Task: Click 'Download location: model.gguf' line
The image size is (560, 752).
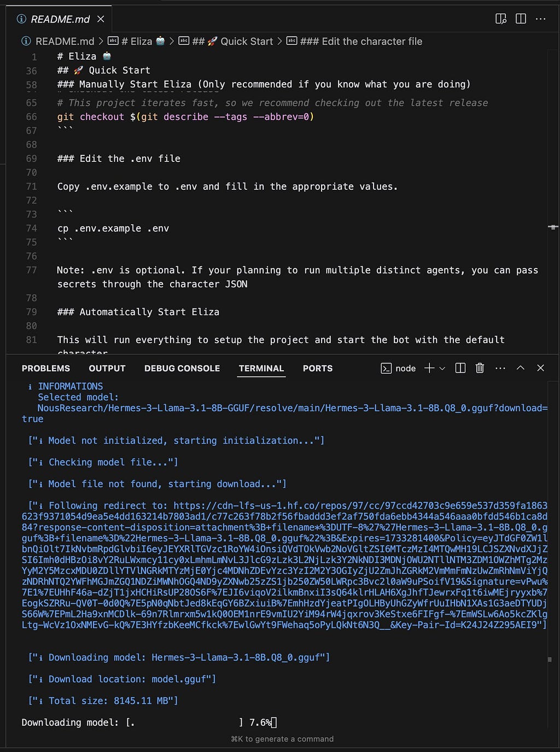Action: click(x=122, y=679)
